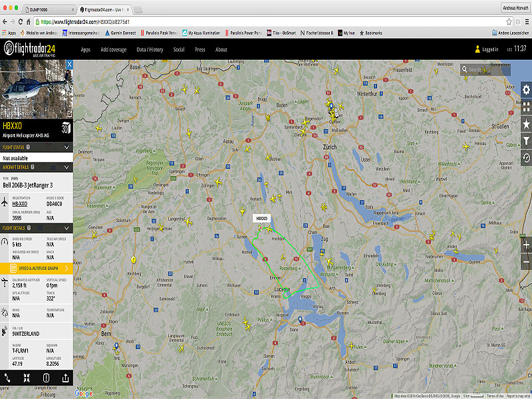Image resolution: width=532 pixels, height=399 pixels.
Task: Open the 3D view of HBXXO
Action: pyautogui.click(x=66, y=128)
